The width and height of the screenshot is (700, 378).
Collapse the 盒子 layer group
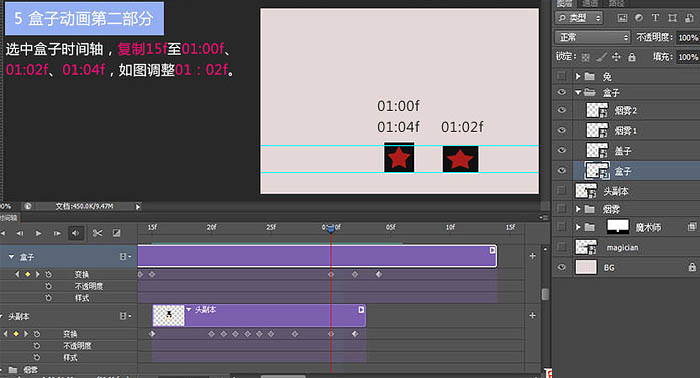coord(578,92)
